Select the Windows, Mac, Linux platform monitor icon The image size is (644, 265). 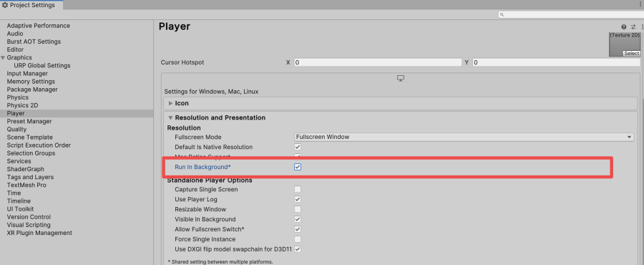click(x=401, y=79)
